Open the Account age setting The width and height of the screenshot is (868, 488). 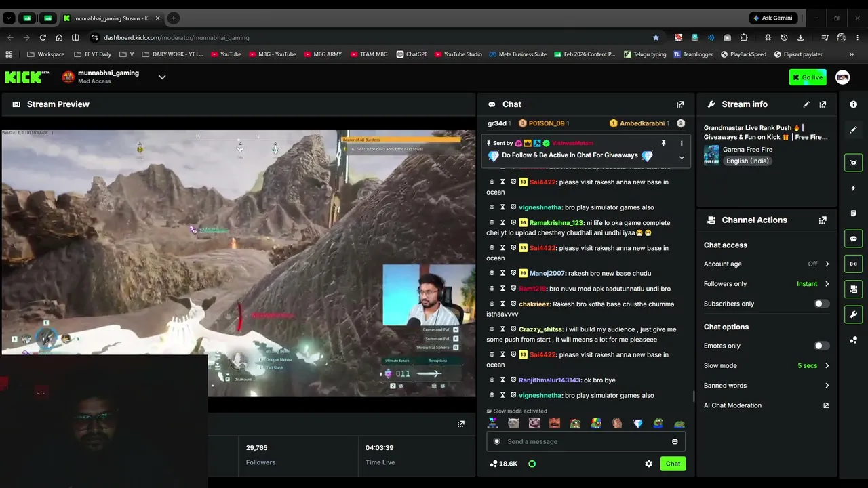766,264
